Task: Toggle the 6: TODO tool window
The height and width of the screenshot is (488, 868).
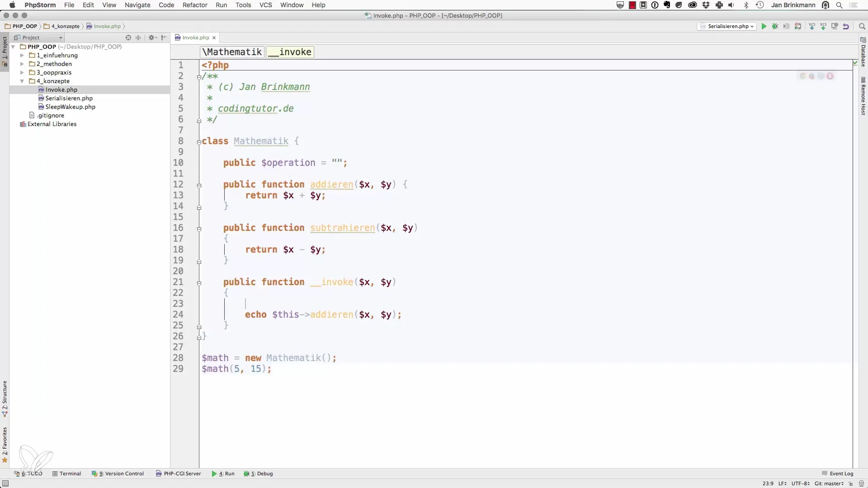Action: click(x=28, y=474)
